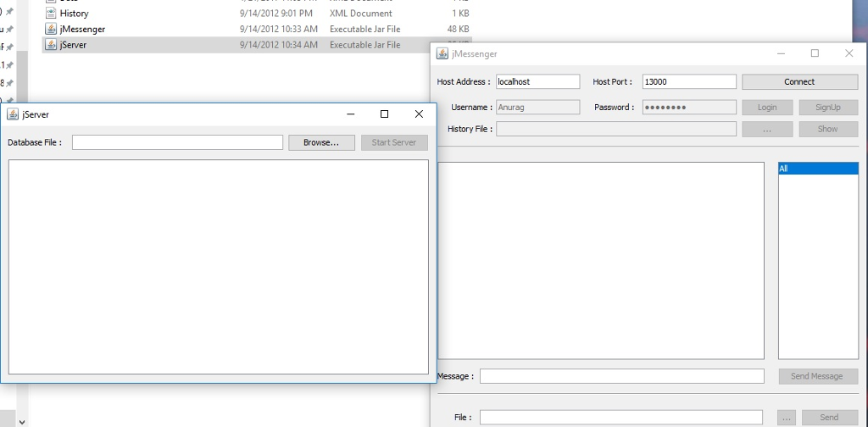Click the Start Server button

(394, 142)
